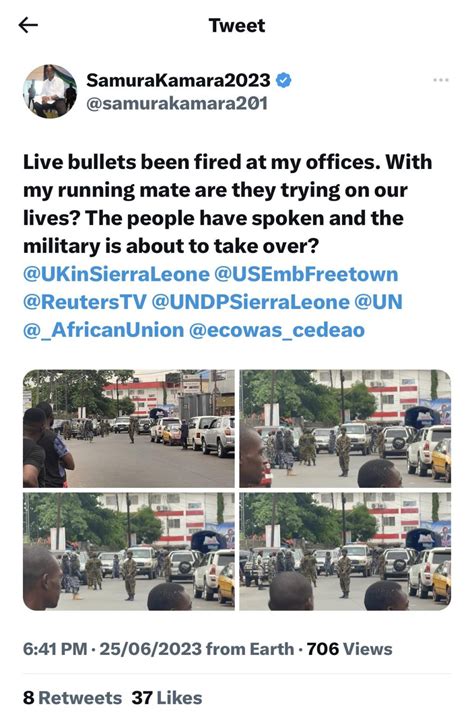
Task: Open the bottom-right soldiers photo
Action: coord(346,552)
